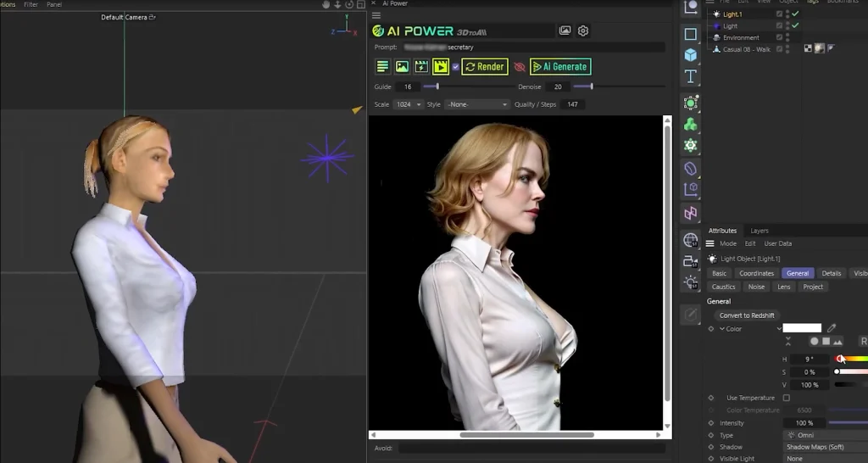Screen dimensions: 868x463
Task: Toggle the layer square for Light
Action: pos(780,25)
